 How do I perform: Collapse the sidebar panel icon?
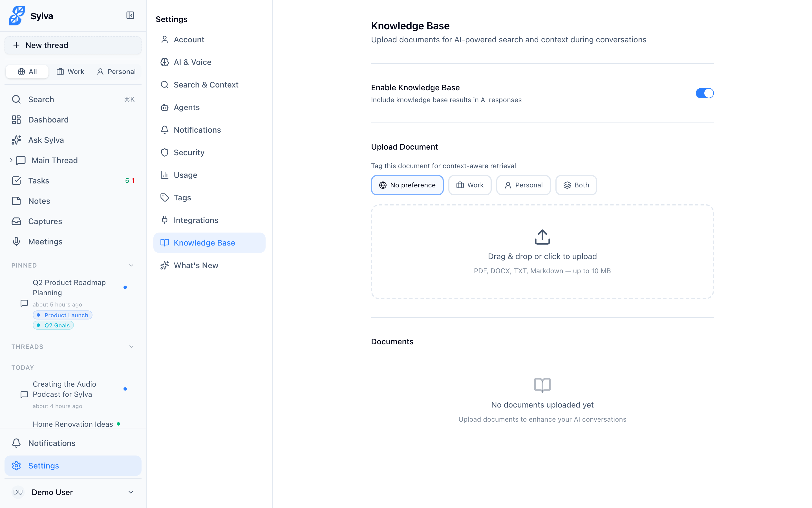tap(130, 16)
